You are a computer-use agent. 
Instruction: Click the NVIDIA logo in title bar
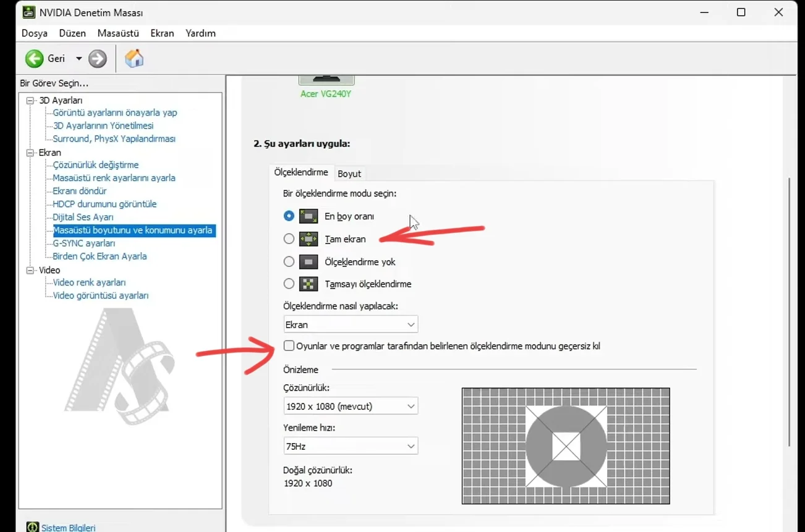pos(28,12)
